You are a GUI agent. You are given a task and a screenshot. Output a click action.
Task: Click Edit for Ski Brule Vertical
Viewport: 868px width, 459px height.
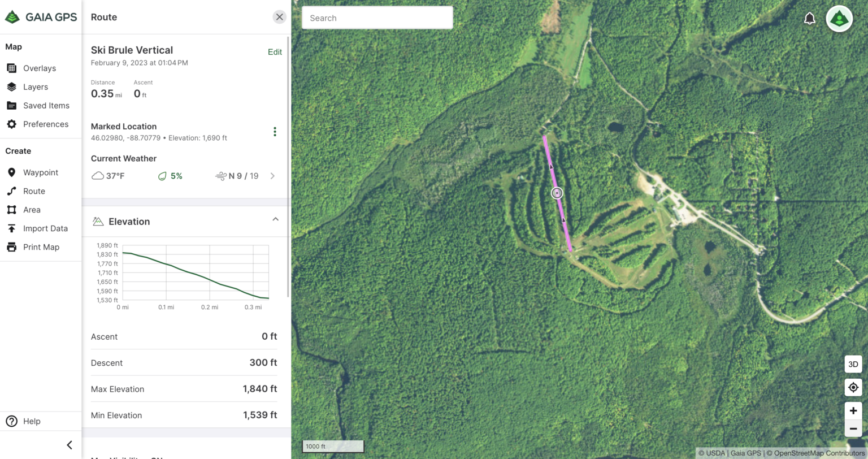point(275,52)
